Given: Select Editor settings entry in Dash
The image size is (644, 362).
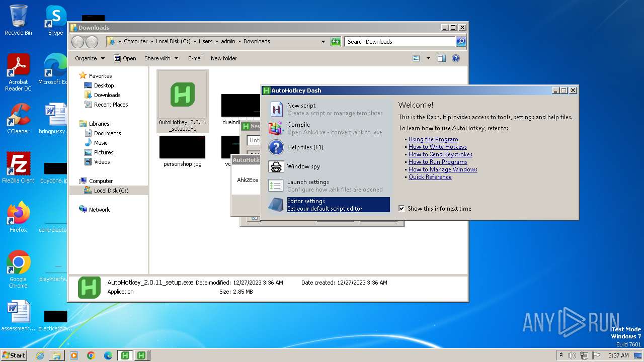Looking at the screenshot, I should (329, 205).
